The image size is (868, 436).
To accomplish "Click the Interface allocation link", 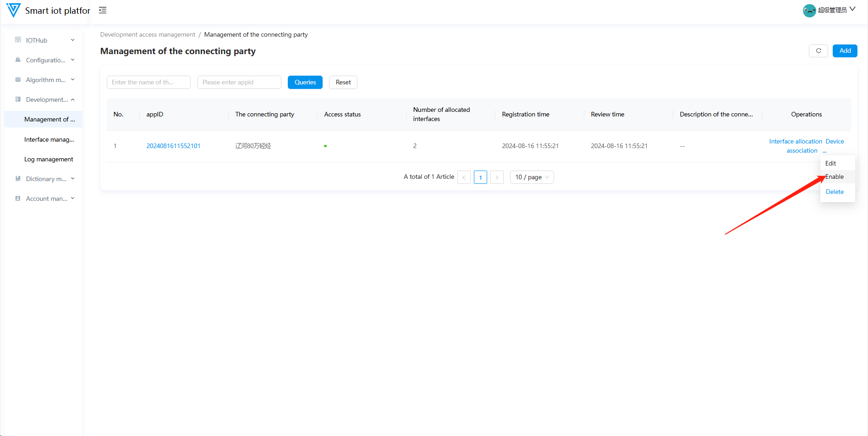I will pos(795,142).
